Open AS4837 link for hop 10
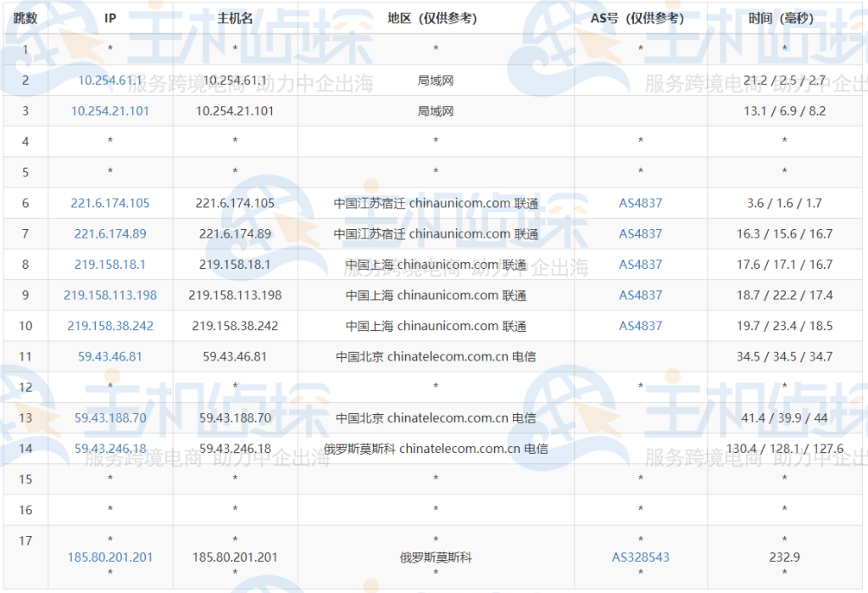The width and height of the screenshot is (868, 593). [x=640, y=326]
